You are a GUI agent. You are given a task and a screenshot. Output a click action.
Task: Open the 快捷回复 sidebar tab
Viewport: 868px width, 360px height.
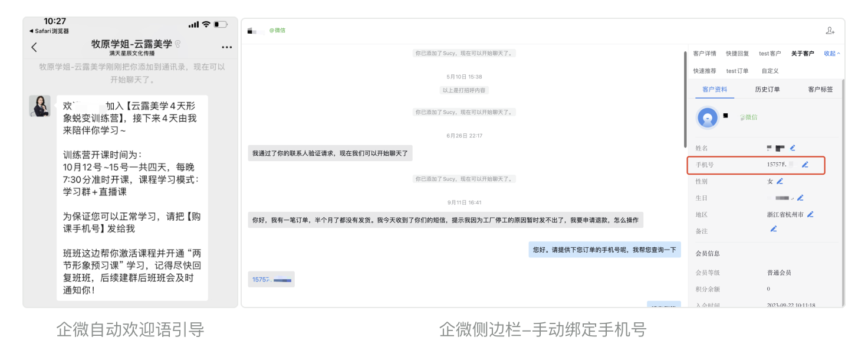(737, 54)
